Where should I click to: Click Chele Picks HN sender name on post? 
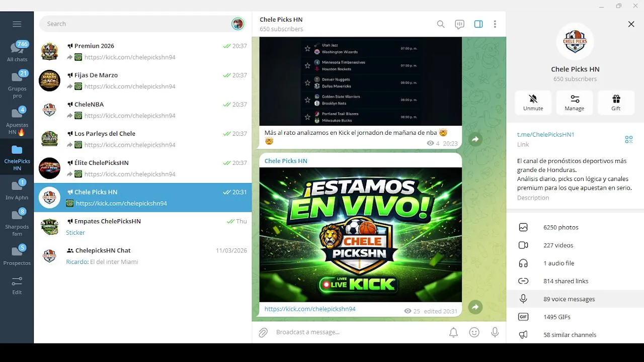286,161
